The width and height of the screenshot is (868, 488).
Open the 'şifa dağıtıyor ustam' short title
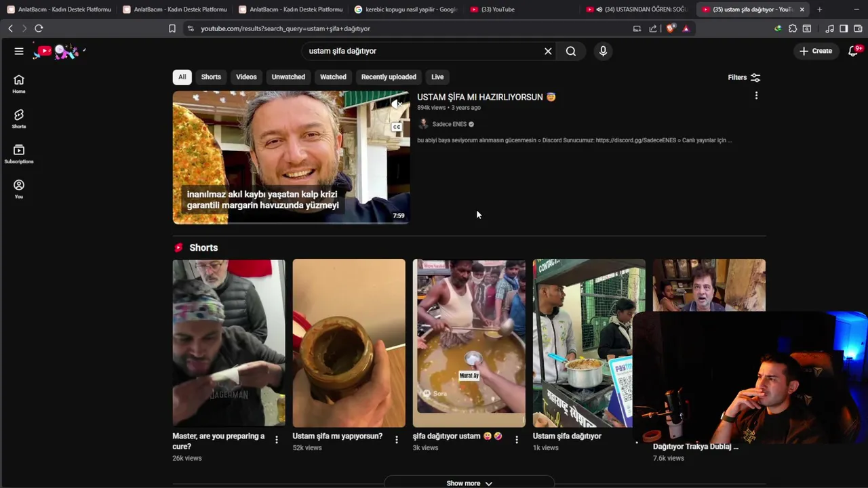click(x=457, y=436)
